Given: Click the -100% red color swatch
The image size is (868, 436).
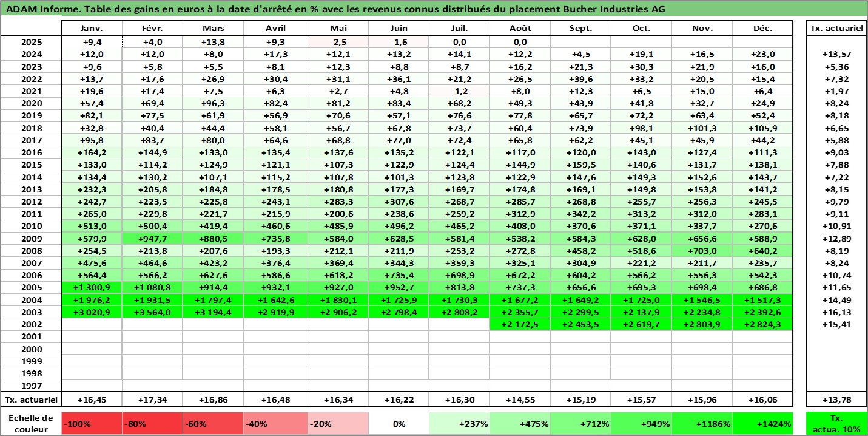Looking at the screenshot, I should (x=92, y=424).
